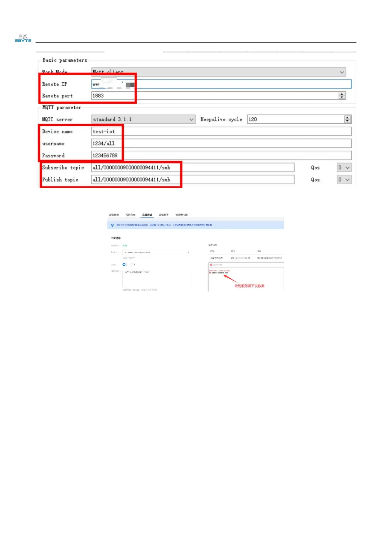The width and height of the screenshot is (392, 554).
Task: Click the XCOM V2.6 window icon
Action: point(211,265)
